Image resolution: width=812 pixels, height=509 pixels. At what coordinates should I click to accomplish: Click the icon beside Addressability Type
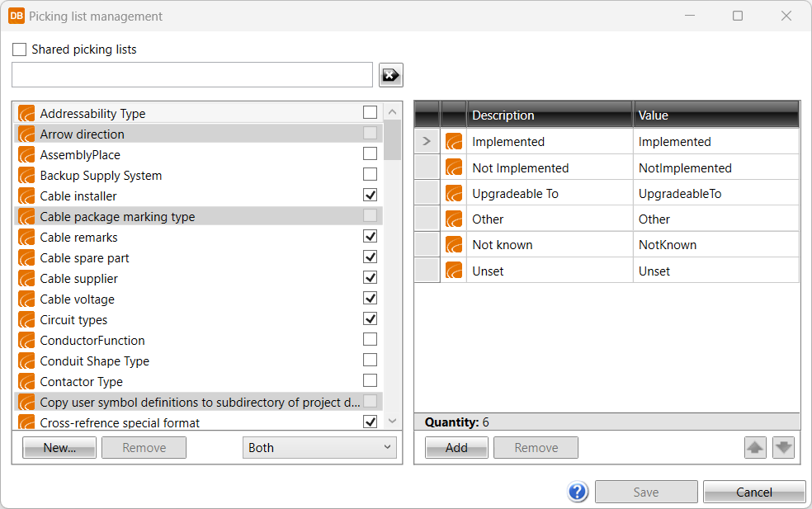pyautogui.click(x=26, y=114)
